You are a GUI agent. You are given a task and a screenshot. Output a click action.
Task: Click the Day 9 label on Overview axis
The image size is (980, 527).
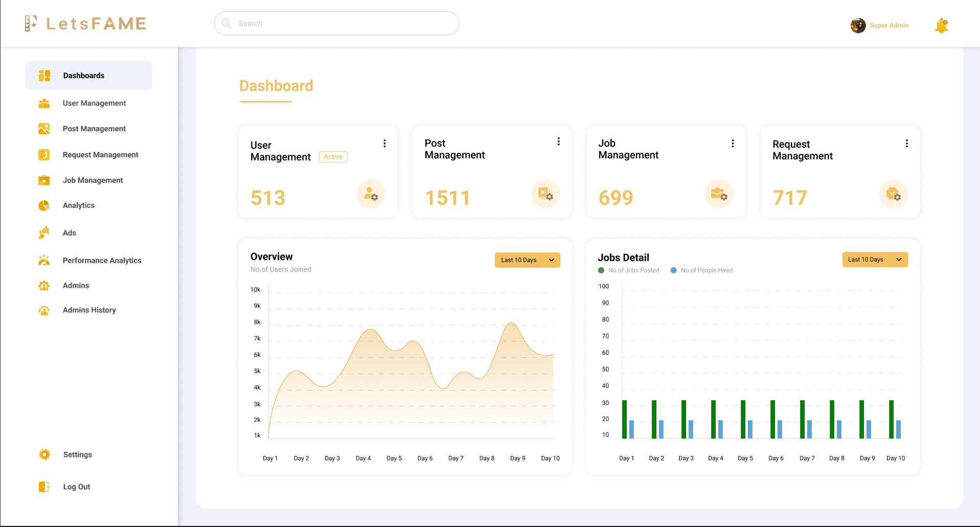coord(518,459)
